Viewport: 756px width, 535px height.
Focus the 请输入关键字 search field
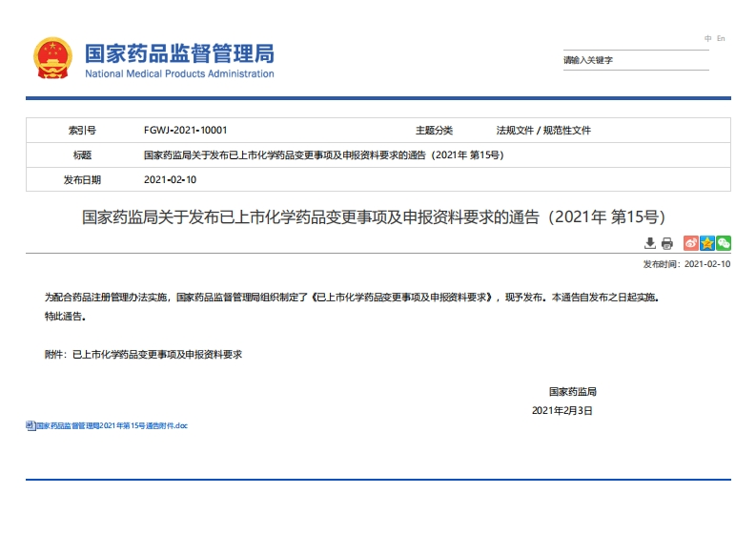(634, 60)
